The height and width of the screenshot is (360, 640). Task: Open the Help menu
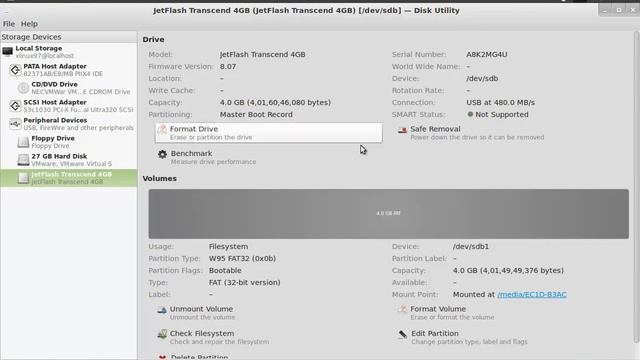tap(29, 24)
